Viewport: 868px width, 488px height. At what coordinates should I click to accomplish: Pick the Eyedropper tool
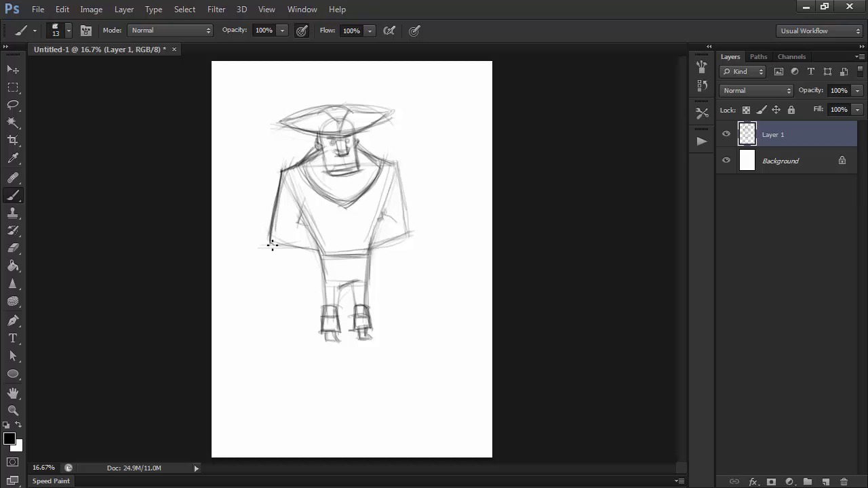13,159
